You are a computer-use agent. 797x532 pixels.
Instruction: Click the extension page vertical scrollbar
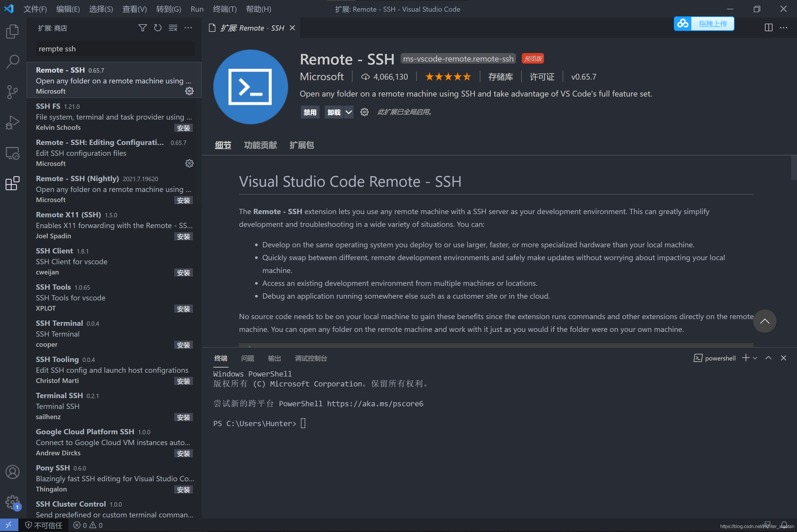793,168
